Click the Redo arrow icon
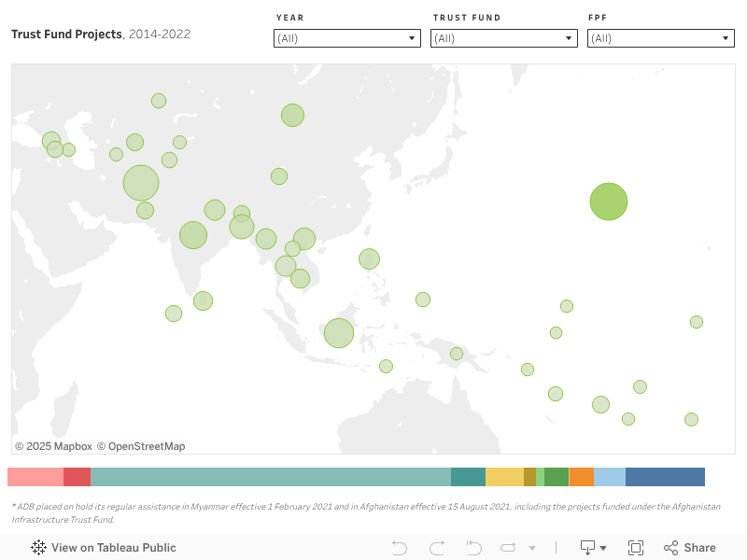The image size is (747, 560). click(x=436, y=548)
